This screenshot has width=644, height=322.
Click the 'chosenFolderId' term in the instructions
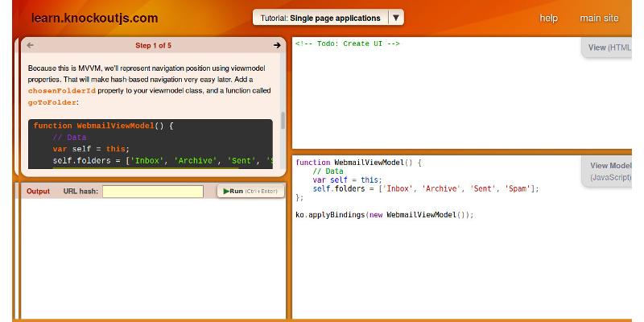[62, 91]
